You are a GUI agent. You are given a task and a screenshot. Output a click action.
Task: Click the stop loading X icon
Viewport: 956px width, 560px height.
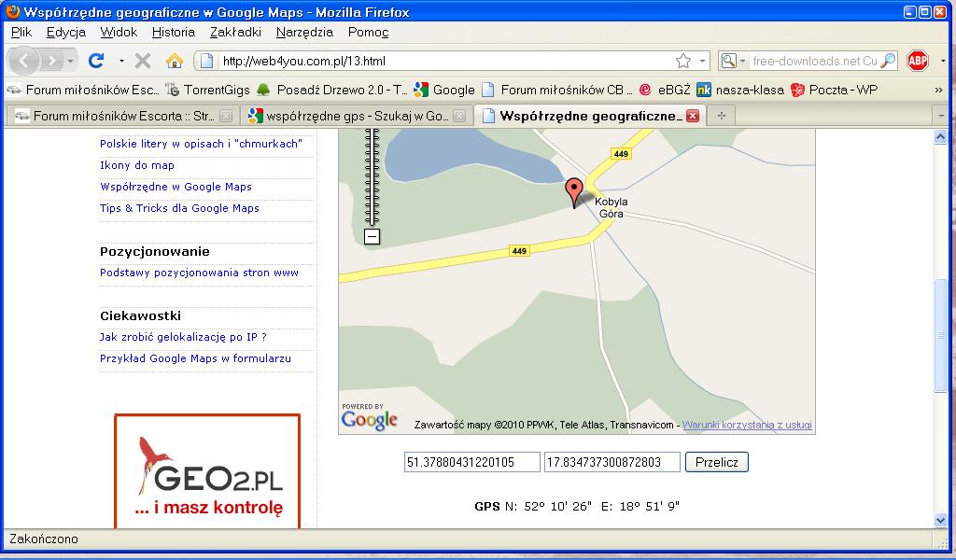click(143, 61)
